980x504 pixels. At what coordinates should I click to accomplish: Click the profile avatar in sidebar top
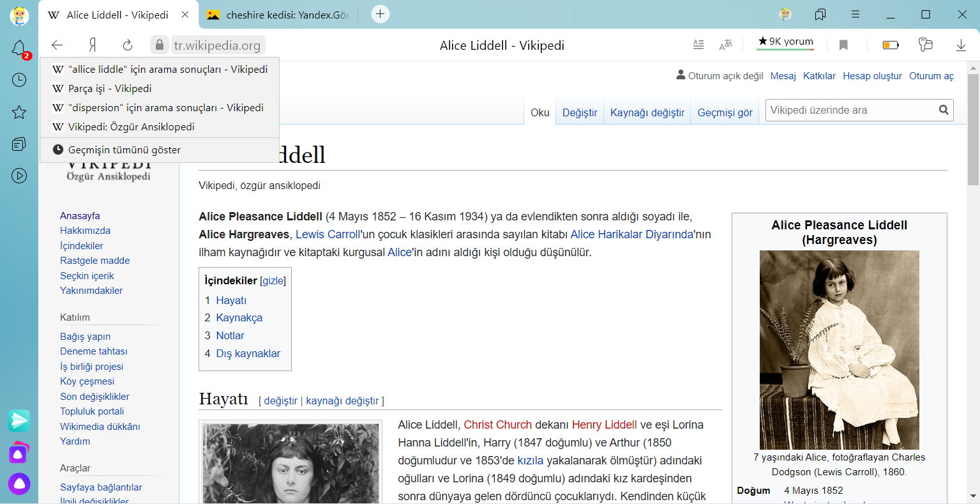[x=19, y=15]
